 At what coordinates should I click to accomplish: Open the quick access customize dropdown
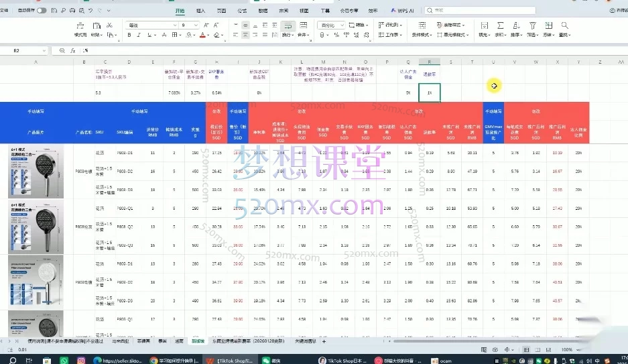(x=109, y=11)
